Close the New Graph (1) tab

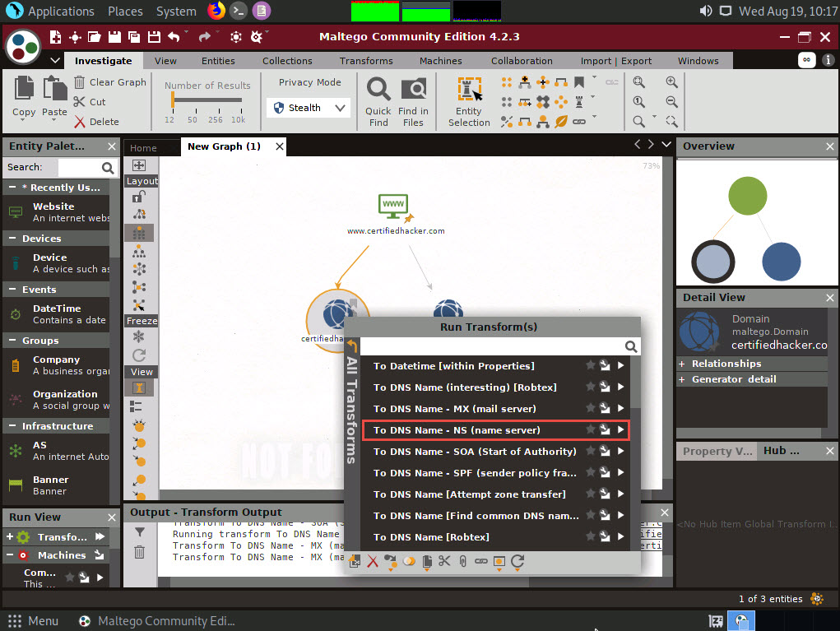(280, 146)
